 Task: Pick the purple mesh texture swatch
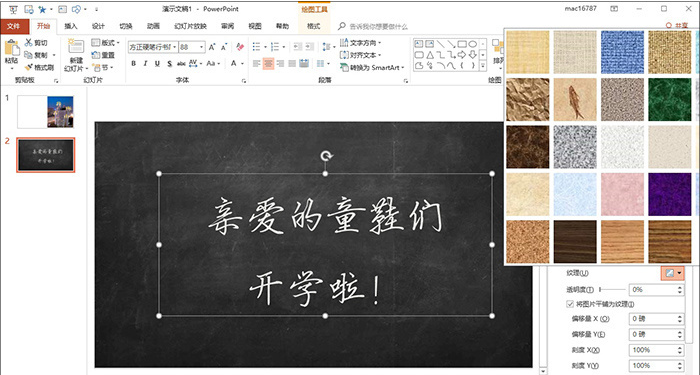(670, 194)
